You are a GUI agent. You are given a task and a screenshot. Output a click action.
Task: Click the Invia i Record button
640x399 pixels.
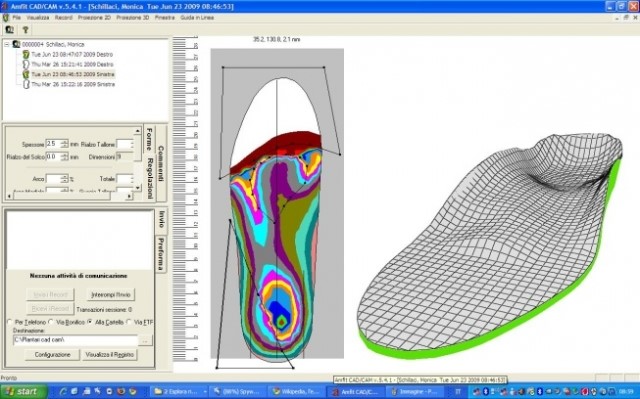51,295
